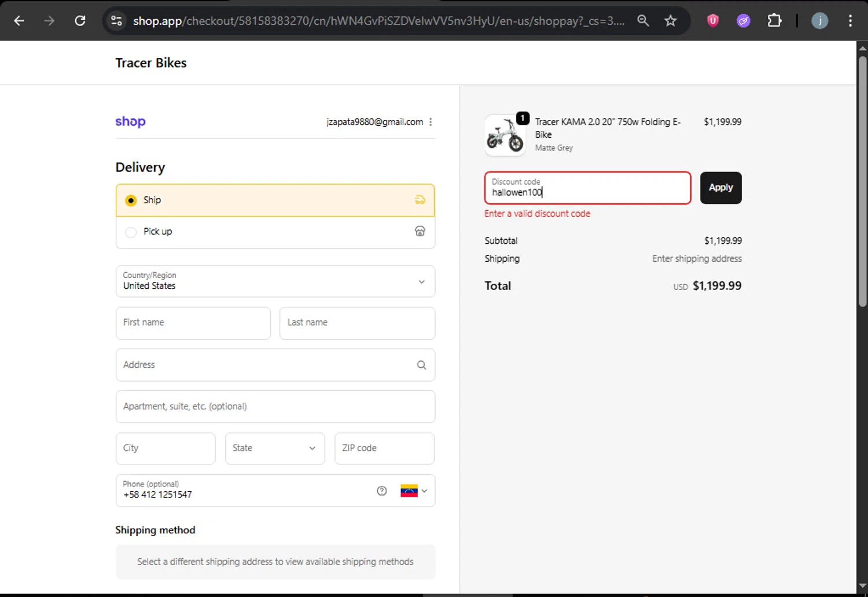The image size is (868, 597).
Task: Focus the ZIP code field
Action: click(384, 448)
